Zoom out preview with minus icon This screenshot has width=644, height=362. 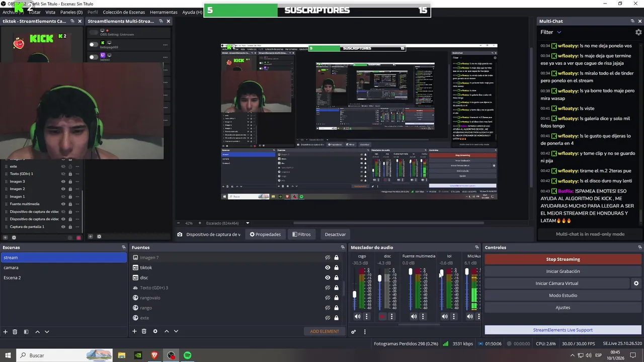(178, 223)
